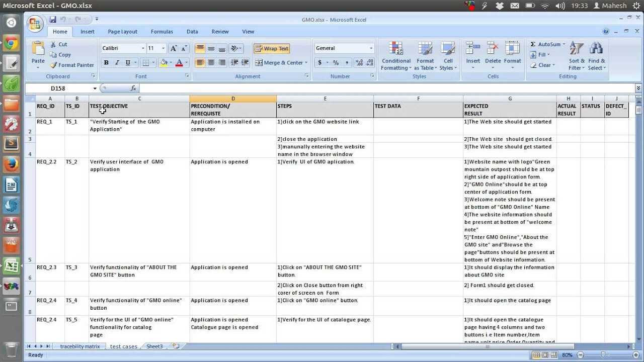Open Format as Table gallery
The width and height of the screenshot is (644, 362).
[x=425, y=56]
